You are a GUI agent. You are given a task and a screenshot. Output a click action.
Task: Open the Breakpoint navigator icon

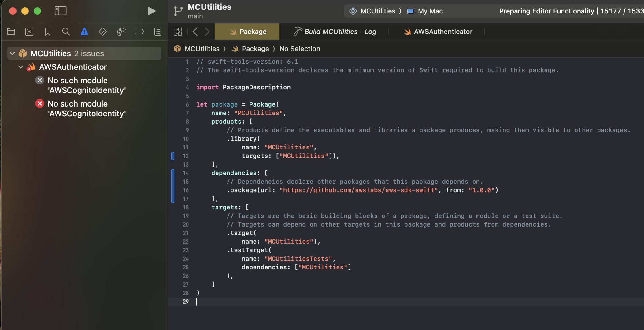[x=139, y=32]
